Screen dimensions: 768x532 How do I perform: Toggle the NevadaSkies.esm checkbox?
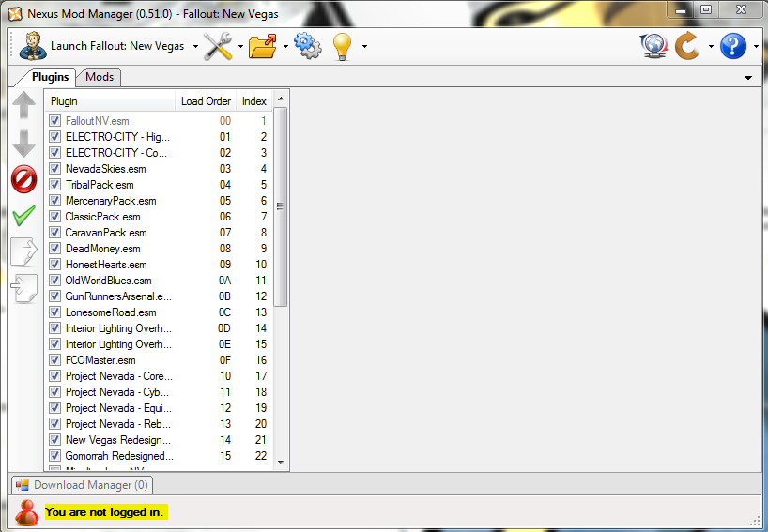pyautogui.click(x=54, y=169)
